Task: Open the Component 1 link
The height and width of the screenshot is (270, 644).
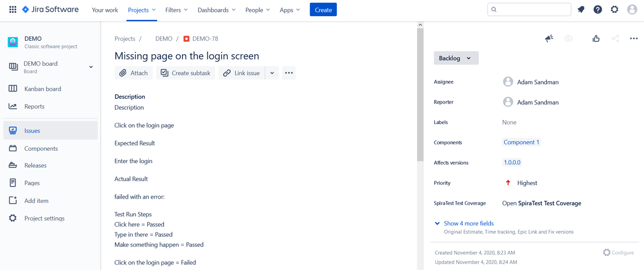Action: tap(521, 142)
